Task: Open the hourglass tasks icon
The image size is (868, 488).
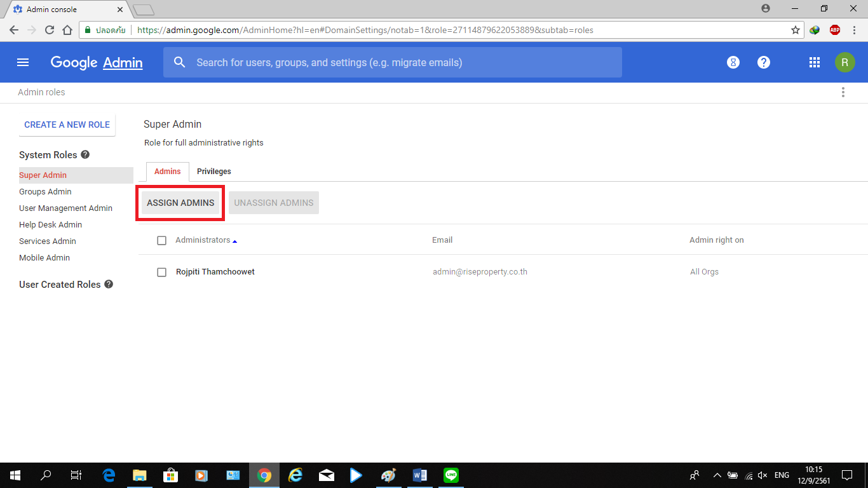Action: [x=733, y=62]
